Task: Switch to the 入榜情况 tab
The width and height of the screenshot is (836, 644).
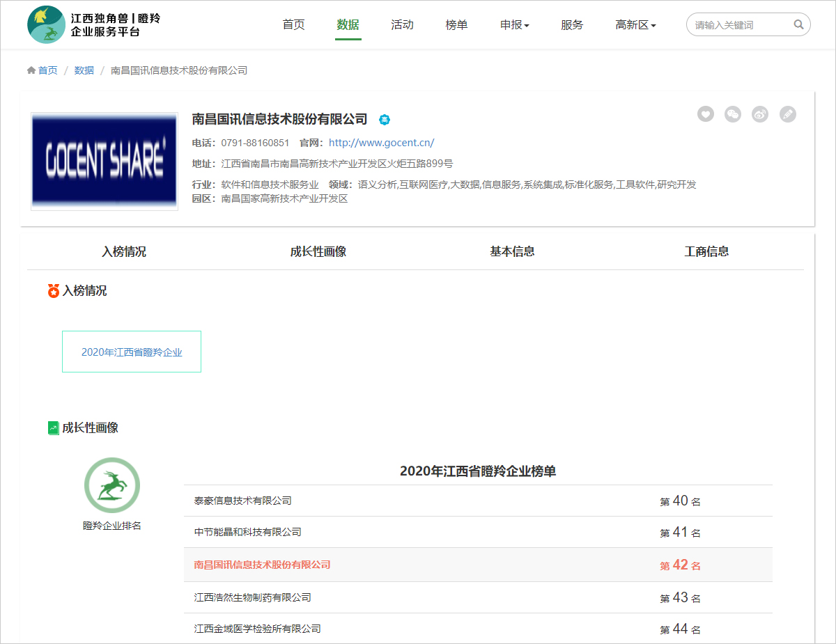Action: click(x=124, y=252)
